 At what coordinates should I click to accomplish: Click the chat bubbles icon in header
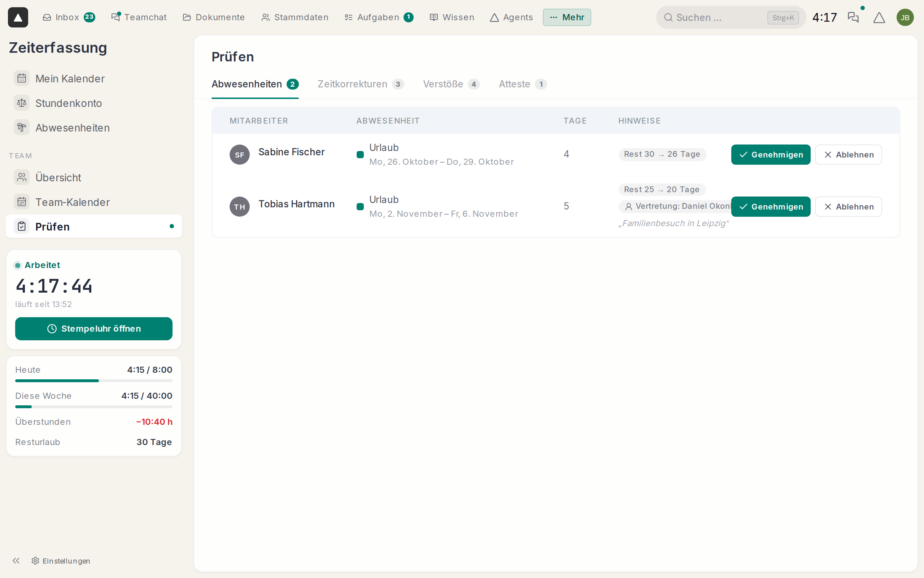[853, 17]
